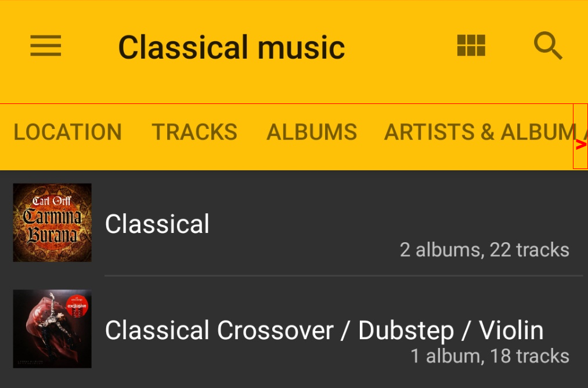Go to ARTISTS & ALBUM tab
This screenshot has width=588, height=388.
pyautogui.click(x=479, y=132)
